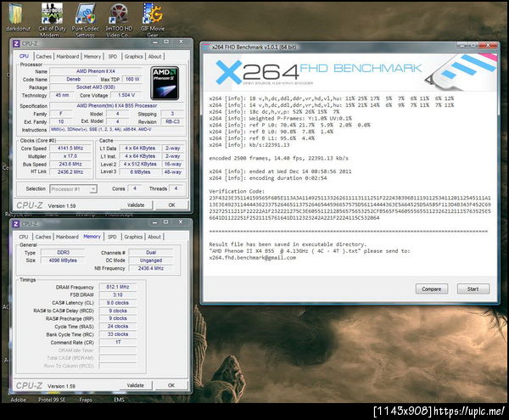This screenshot has width=509, height=420.
Task: Click the AMD Phenom II processor logo
Action: click(x=165, y=83)
